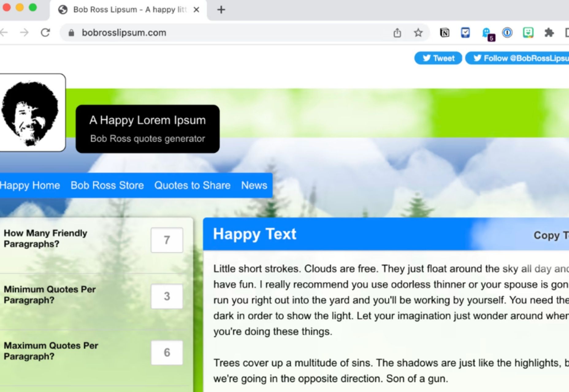Image resolution: width=569 pixels, height=392 pixels.
Task: Open the Quotes to Share menu item
Action: click(x=192, y=185)
